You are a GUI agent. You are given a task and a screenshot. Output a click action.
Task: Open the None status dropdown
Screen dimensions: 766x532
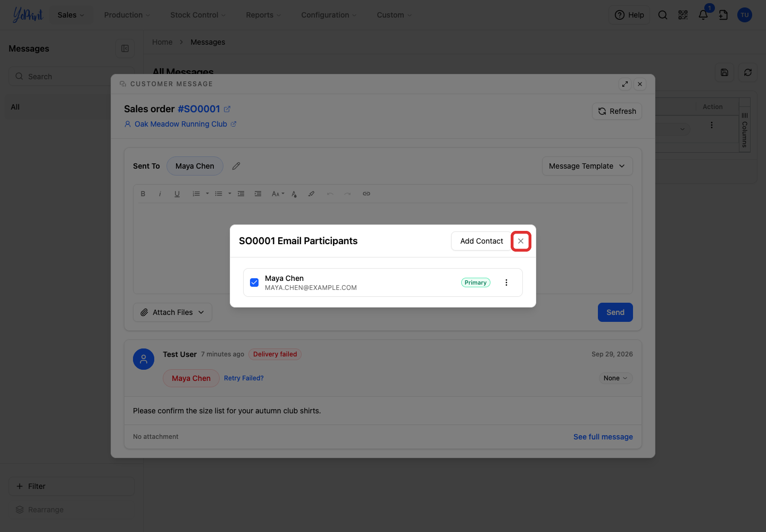pyautogui.click(x=615, y=378)
